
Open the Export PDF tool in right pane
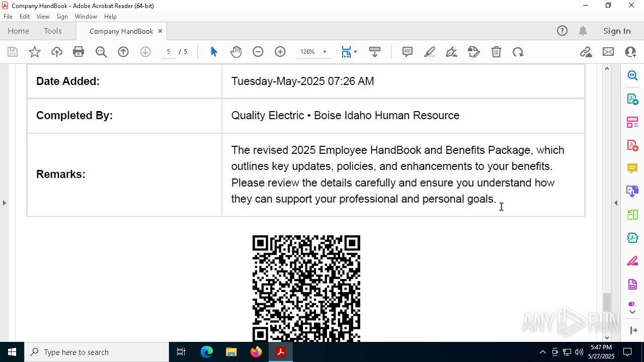click(x=632, y=99)
